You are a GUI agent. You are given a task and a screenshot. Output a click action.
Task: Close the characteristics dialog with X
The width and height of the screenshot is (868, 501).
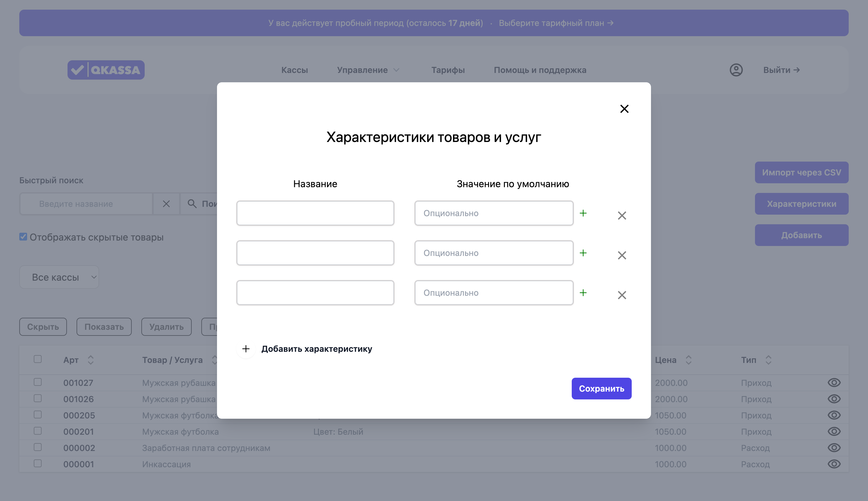click(x=624, y=109)
